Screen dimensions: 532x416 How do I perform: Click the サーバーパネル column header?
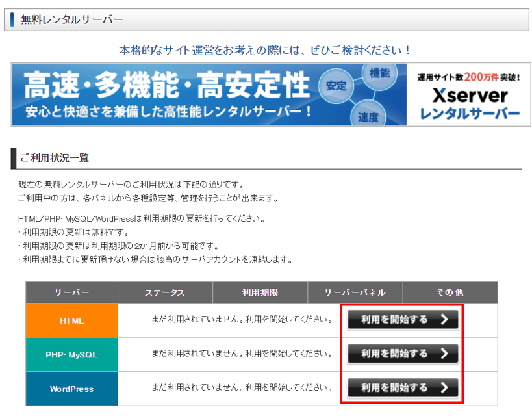click(x=355, y=292)
